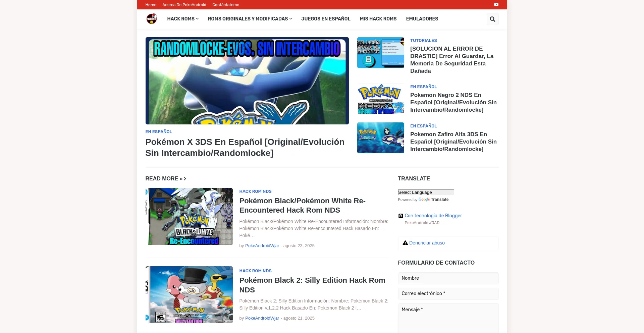Open the search magnifier icon
The image size is (644, 333).
click(492, 19)
